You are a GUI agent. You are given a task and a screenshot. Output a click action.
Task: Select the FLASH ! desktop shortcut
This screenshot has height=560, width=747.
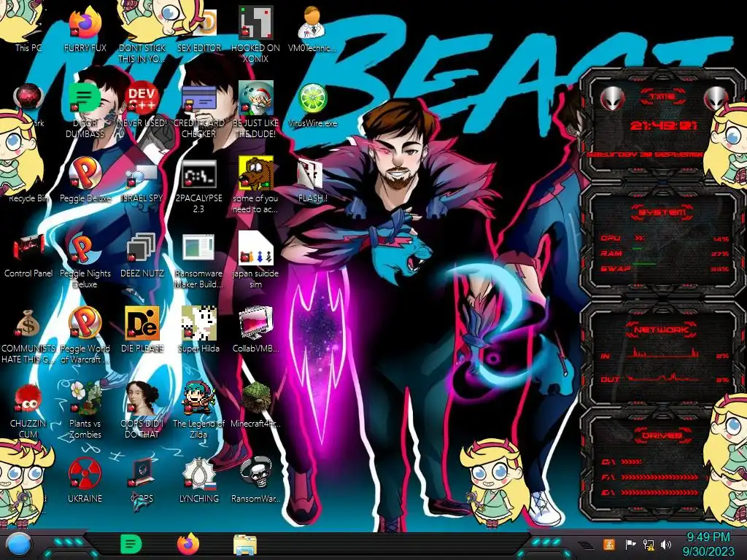click(x=312, y=180)
